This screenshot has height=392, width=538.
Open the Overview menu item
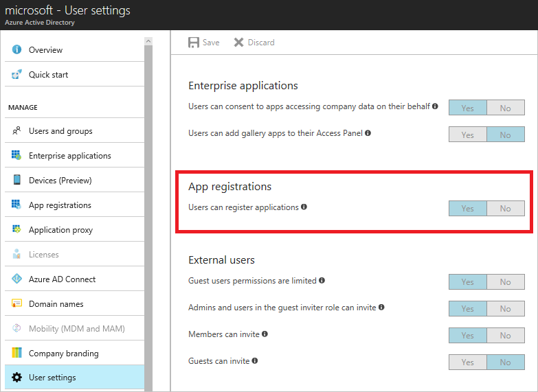[x=74, y=49]
